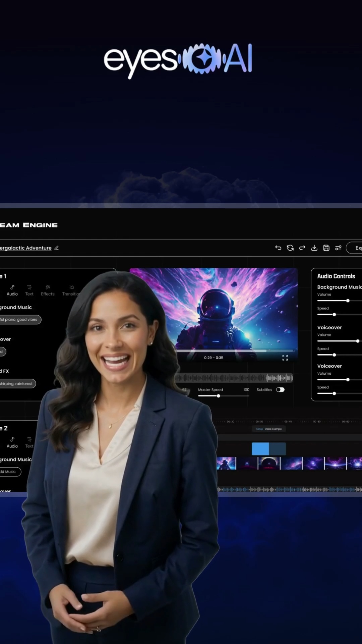Viewport: 362px width, 644px height.
Task: Click the 'Background Music' heading in Audio Controls
Action: (x=340, y=287)
